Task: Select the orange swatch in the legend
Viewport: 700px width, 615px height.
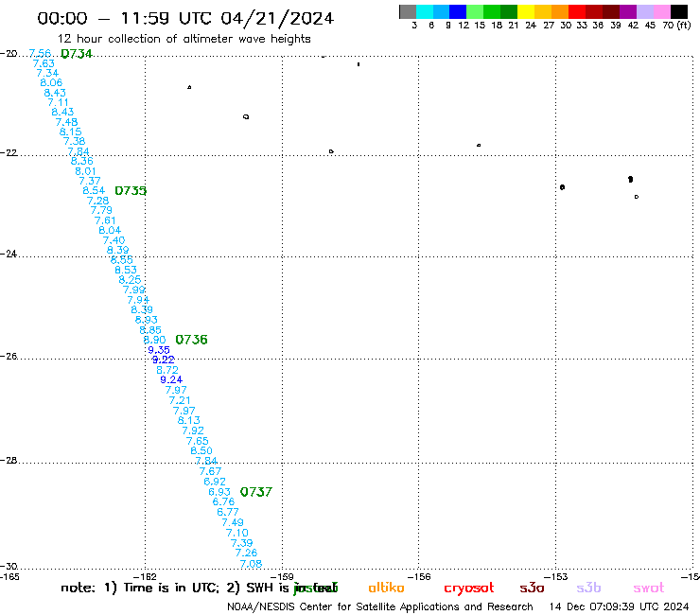Action: (x=560, y=11)
